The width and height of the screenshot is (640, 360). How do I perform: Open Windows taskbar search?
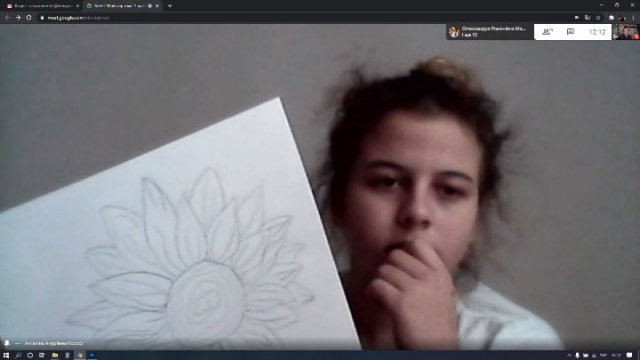tap(18, 355)
